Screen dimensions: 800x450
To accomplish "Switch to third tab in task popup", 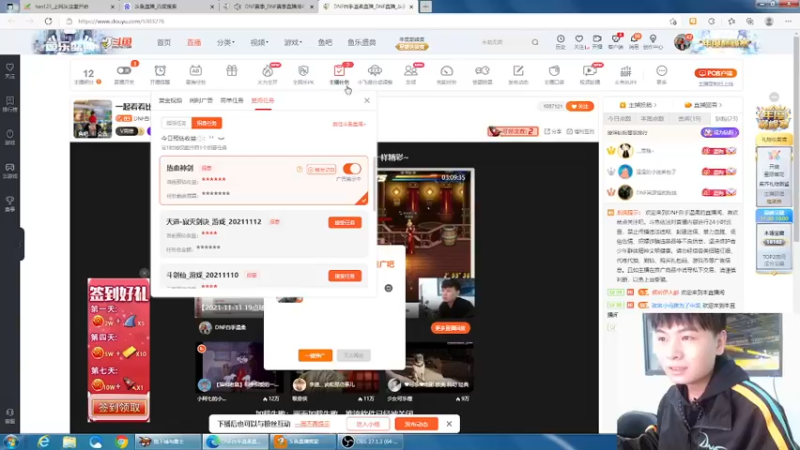I will tap(232, 101).
